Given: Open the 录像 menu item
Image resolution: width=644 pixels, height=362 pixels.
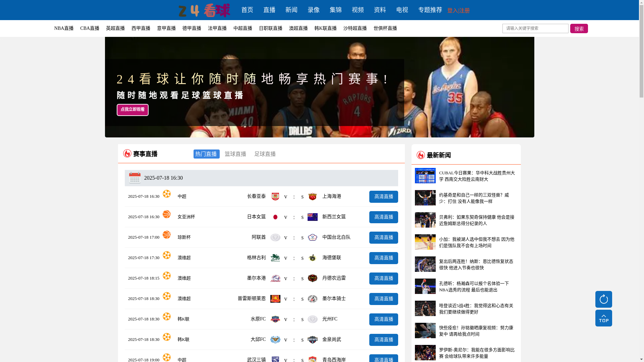Looking at the screenshot, I should pos(314,10).
